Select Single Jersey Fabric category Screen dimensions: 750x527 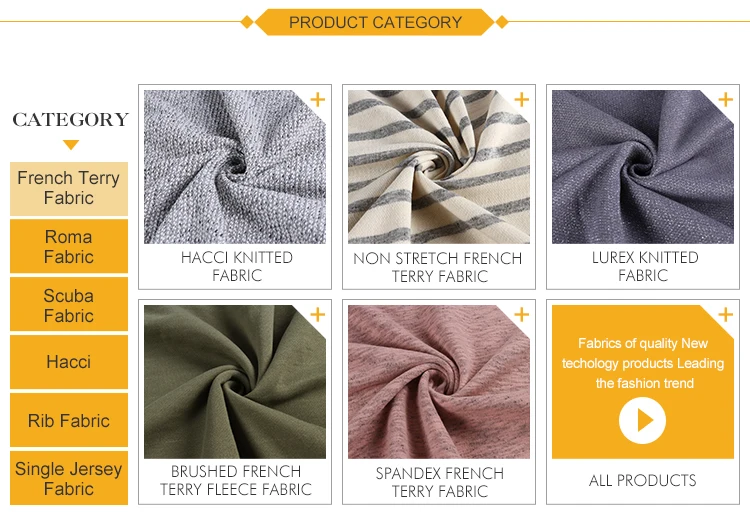(69, 478)
